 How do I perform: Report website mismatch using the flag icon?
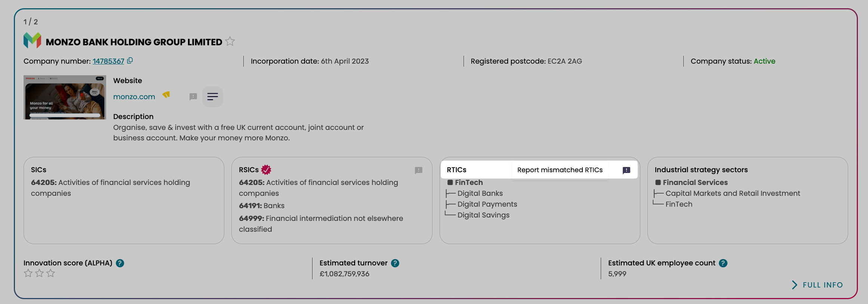point(193,97)
